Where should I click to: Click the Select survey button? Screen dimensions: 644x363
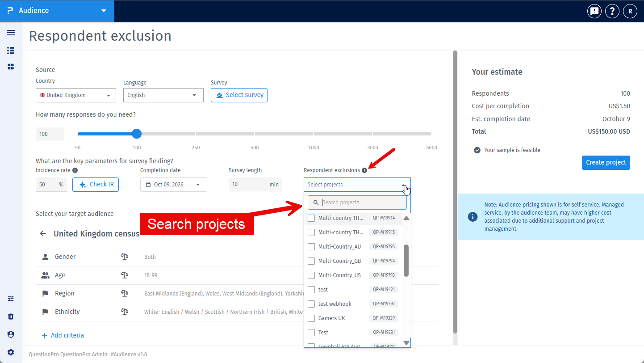tap(239, 95)
